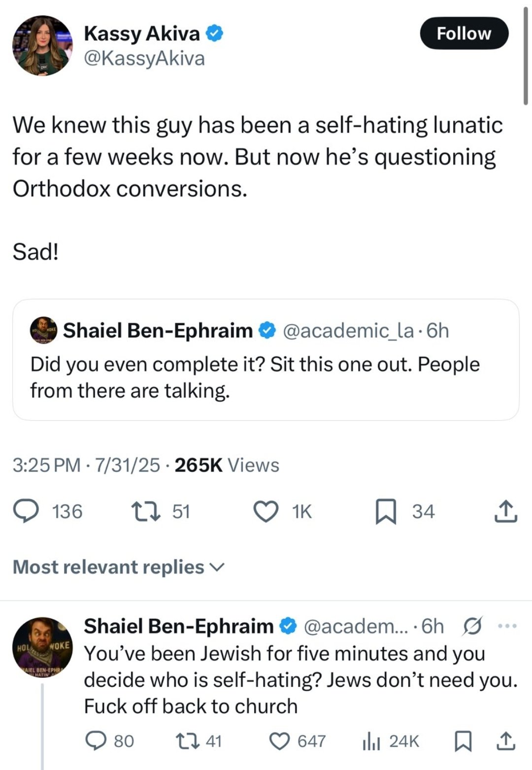Image resolution: width=532 pixels, height=770 pixels.
Task: Open Kassy Akiva's profile picture
Action: tap(42, 45)
